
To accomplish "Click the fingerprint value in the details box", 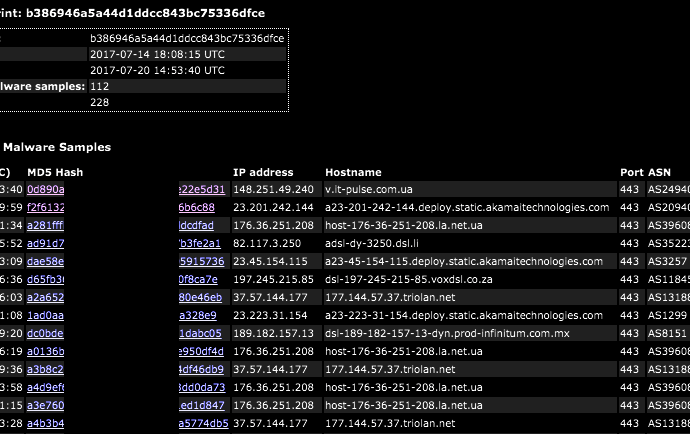I will point(187,38).
